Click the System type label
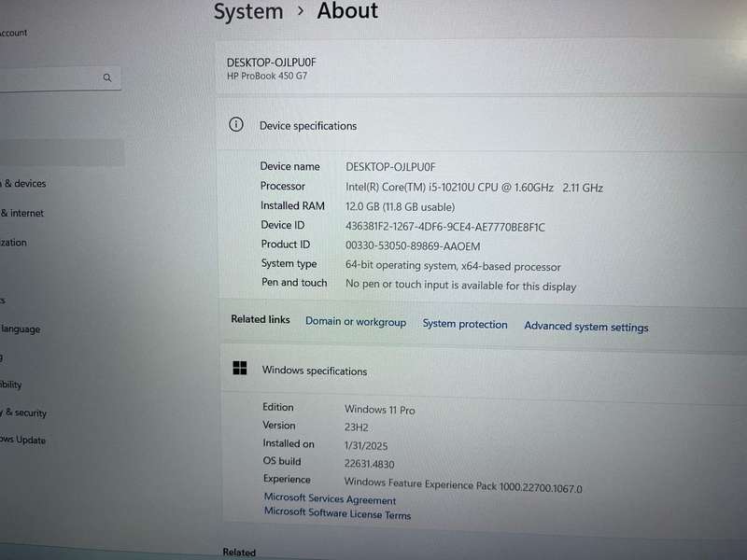 click(x=289, y=263)
